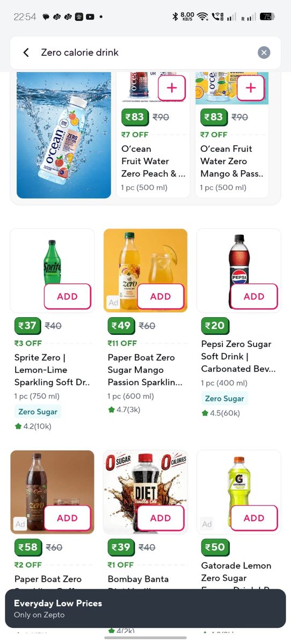Add O'cean Peach Fruit Water with plus icon
291x644 pixels.
[172, 88]
